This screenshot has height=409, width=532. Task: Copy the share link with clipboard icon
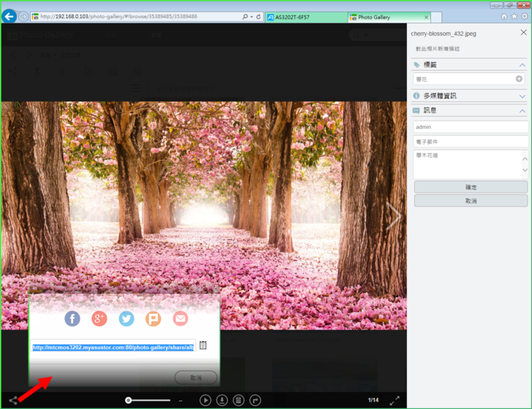[x=203, y=345]
